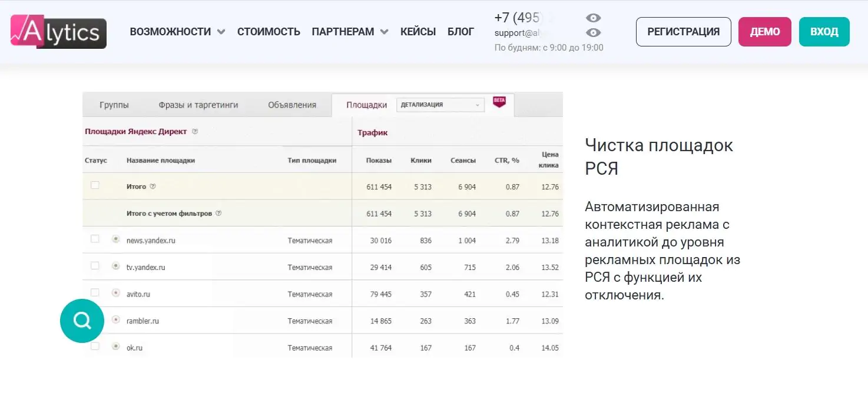Open the teal magnifier search button
Viewport: 868px width, 400px height.
click(x=82, y=321)
